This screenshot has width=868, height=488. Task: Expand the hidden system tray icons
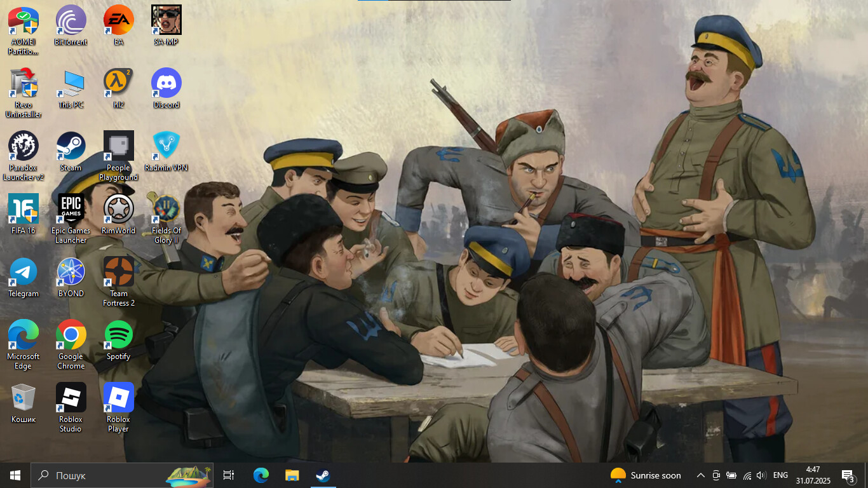coord(701,475)
